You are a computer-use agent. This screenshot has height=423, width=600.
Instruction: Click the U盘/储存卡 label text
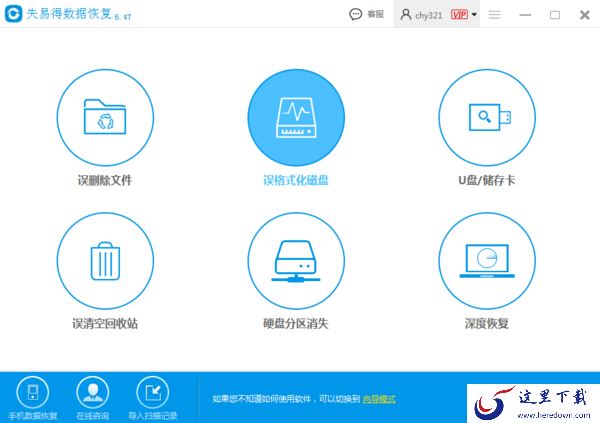(487, 180)
